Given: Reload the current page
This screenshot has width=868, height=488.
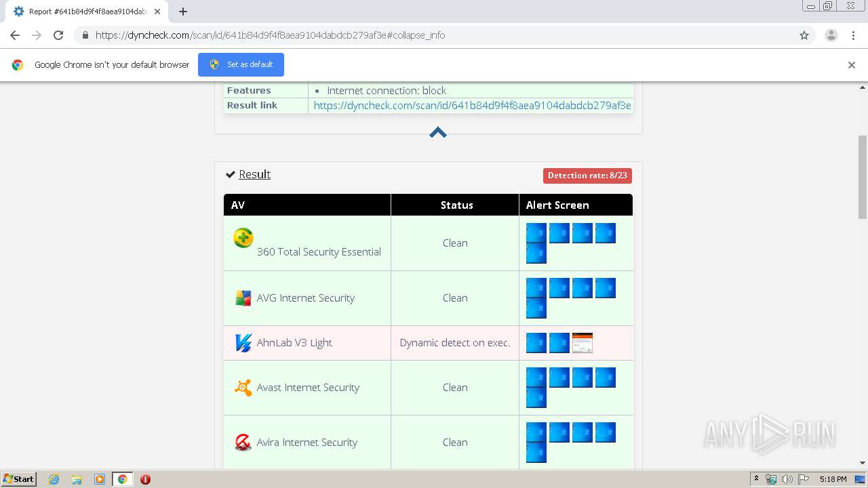Looking at the screenshot, I should pyautogui.click(x=58, y=35).
